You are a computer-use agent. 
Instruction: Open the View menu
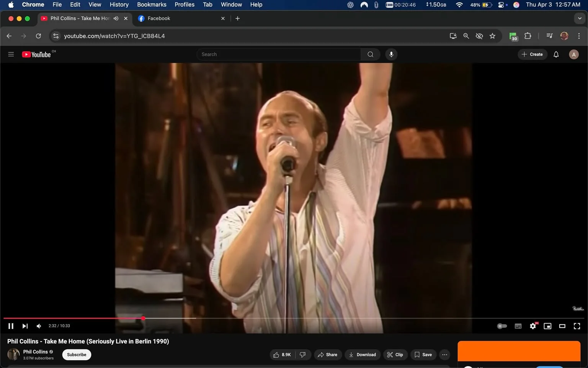coord(95,5)
